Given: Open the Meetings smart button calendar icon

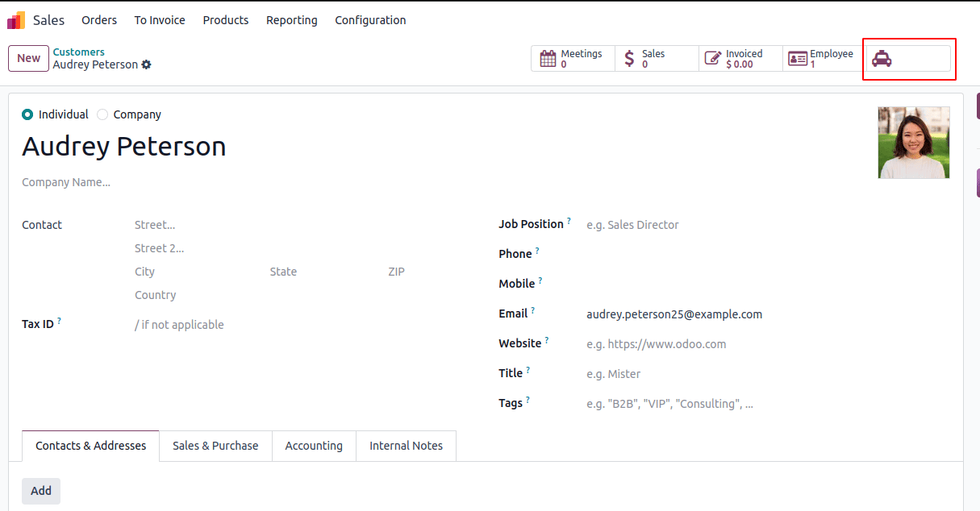Looking at the screenshot, I should pyautogui.click(x=549, y=57).
